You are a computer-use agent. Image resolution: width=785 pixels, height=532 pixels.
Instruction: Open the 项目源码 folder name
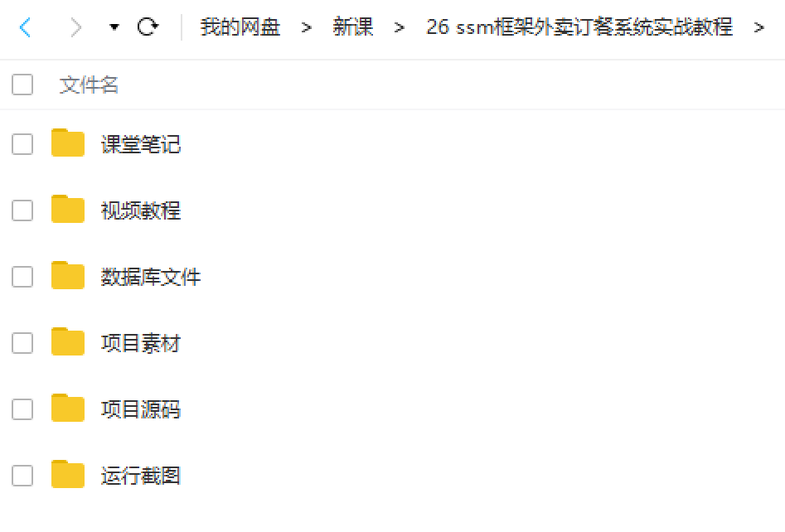(x=141, y=409)
